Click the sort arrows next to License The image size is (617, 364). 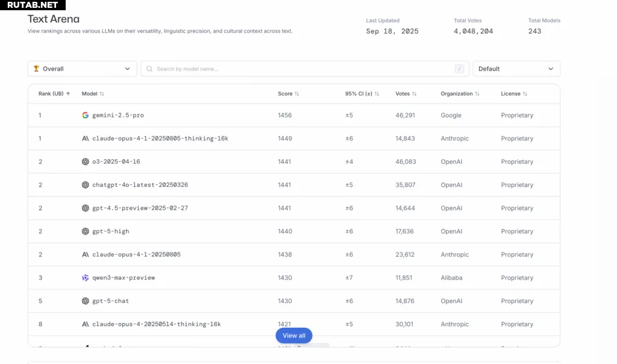(525, 93)
